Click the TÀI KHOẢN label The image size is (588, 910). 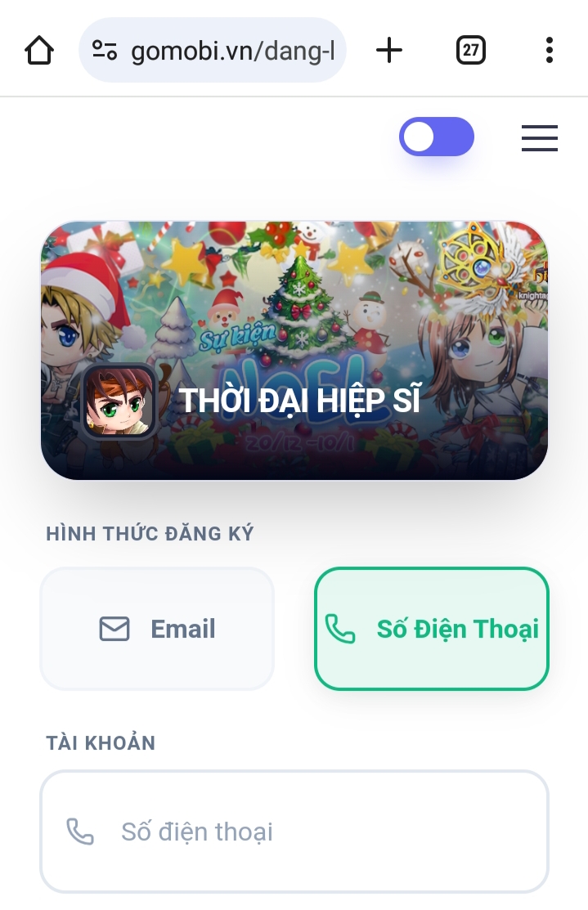click(x=101, y=743)
